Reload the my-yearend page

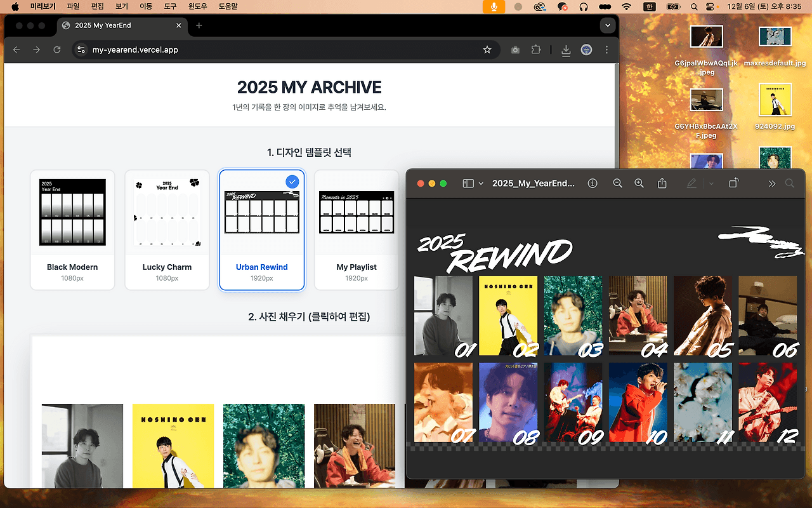click(x=57, y=50)
